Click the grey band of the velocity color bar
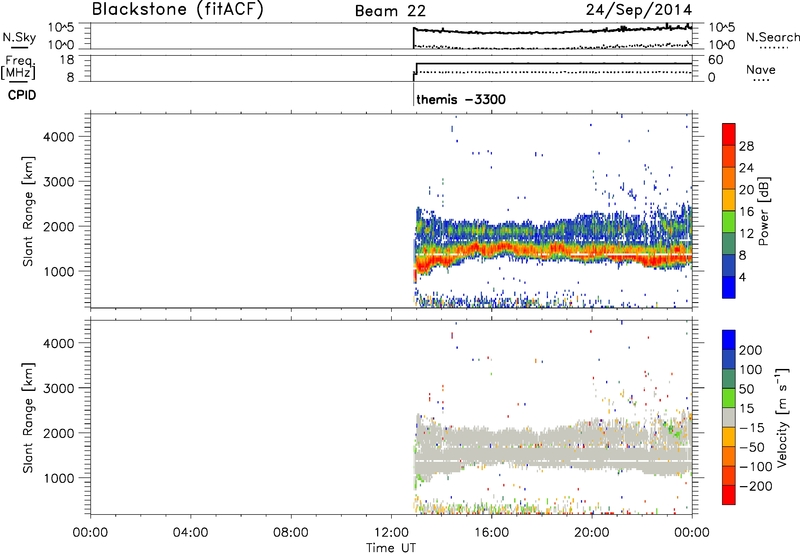 [x=729, y=417]
